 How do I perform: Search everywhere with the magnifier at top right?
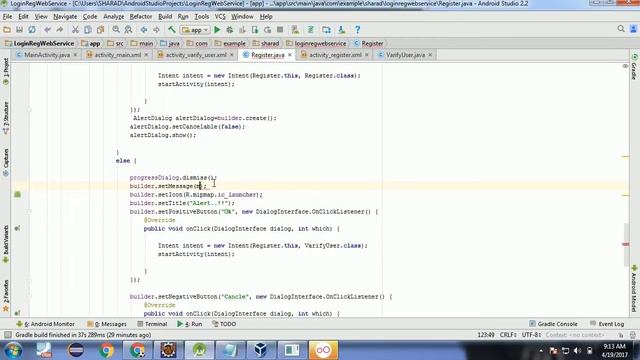[621, 29]
